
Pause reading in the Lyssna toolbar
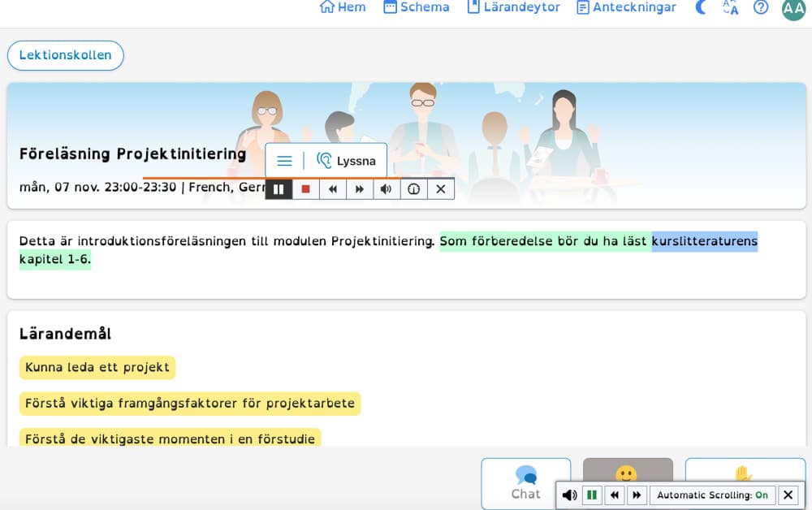279,189
